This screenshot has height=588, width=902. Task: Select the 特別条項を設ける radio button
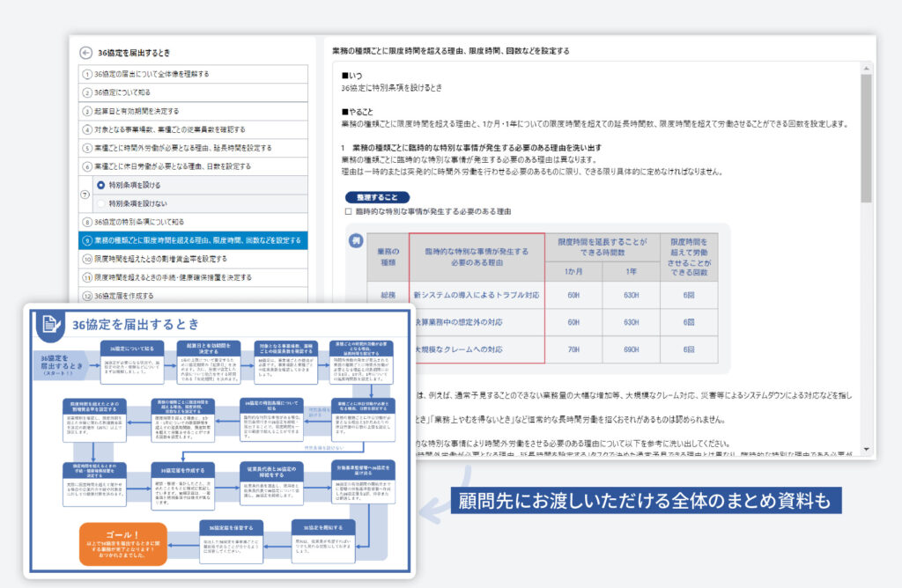[101, 185]
